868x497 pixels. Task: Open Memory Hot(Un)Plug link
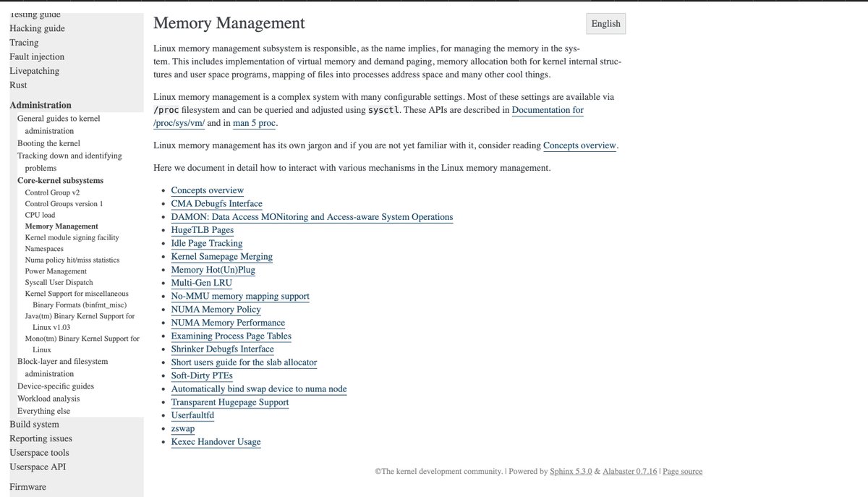tap(213, 270)
